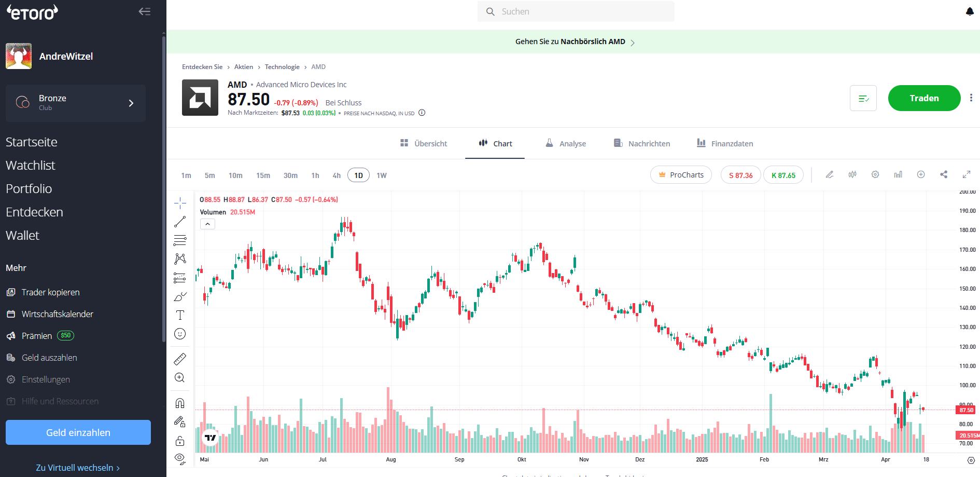Select the 5m timeframe

point(209,175)
